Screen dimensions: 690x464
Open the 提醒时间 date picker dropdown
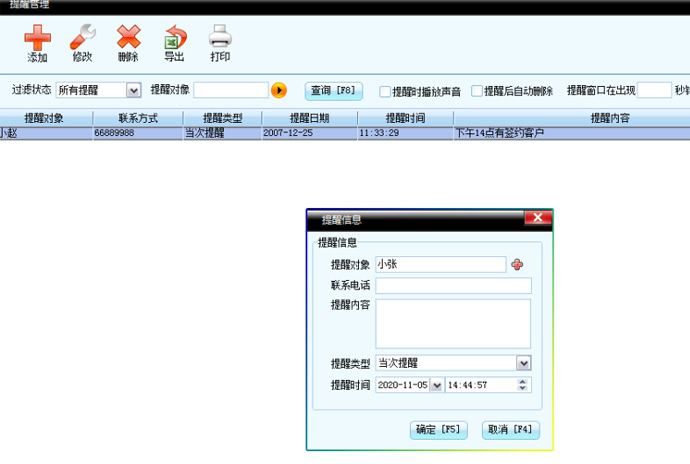click(x=436, y=385)
